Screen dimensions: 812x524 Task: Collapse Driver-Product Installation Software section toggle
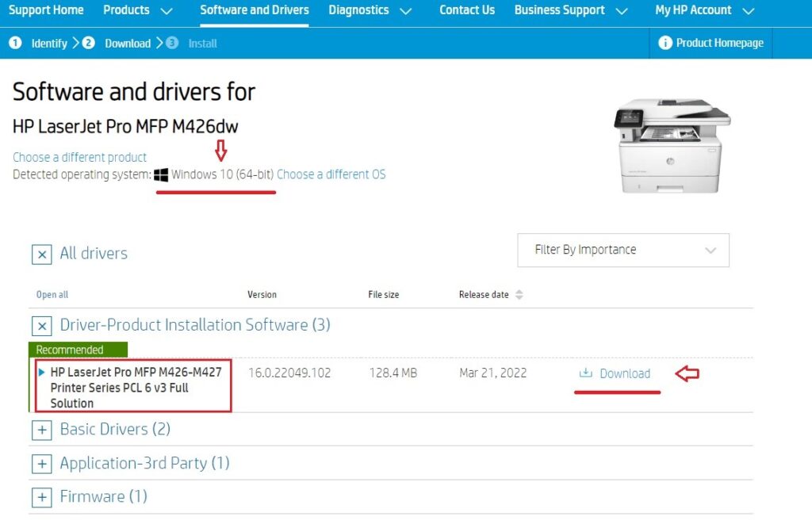[42, 326]
